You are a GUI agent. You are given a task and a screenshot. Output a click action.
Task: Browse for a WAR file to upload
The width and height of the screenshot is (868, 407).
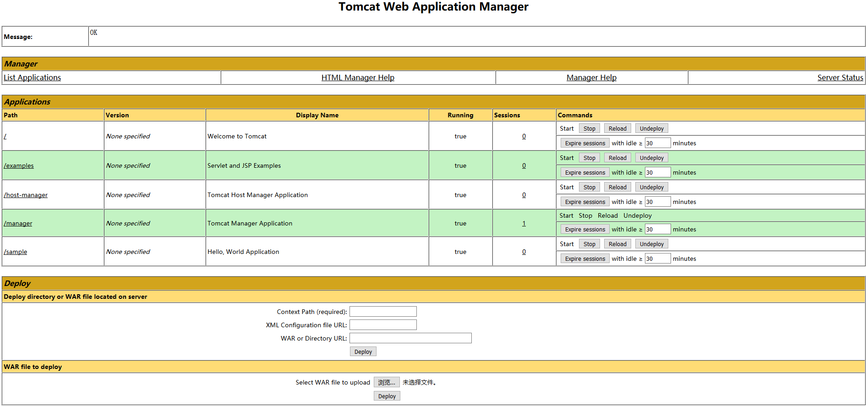click(x=387, y=382)
